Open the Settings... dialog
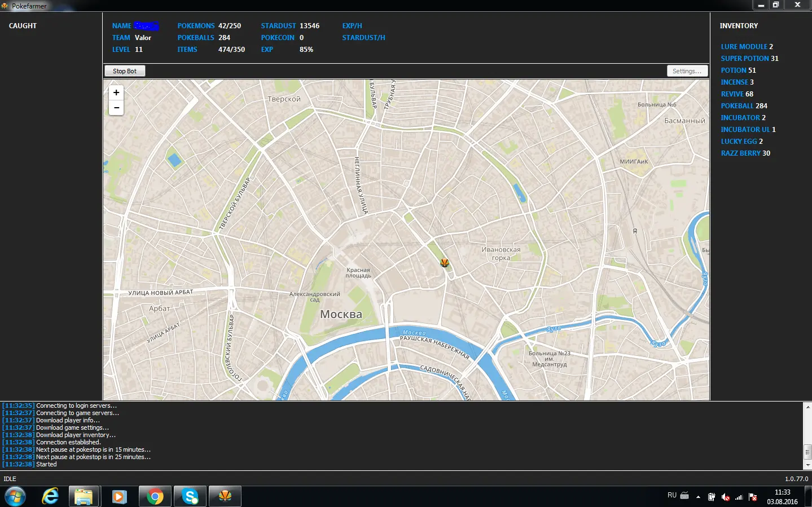Image resolution: width=812 pixels, height=507 pixels. 687,71
